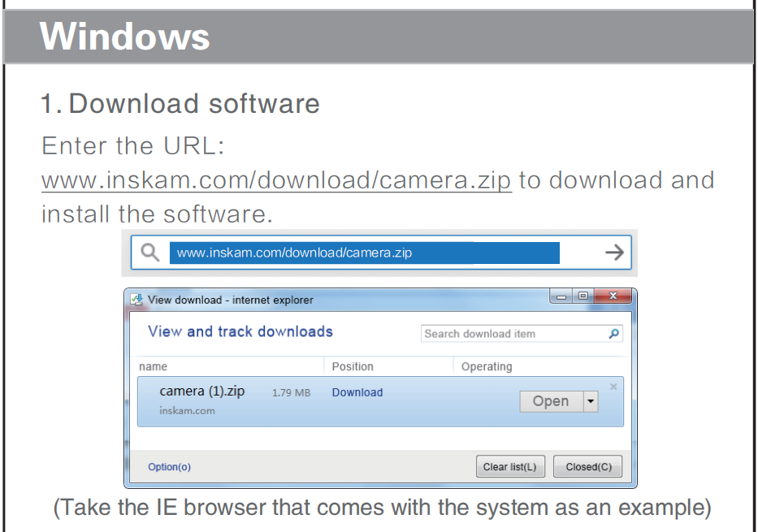The image size is (758, 532).
Task: Click the highlighted URL field in the address bar
Action: (x=365, y=253)
